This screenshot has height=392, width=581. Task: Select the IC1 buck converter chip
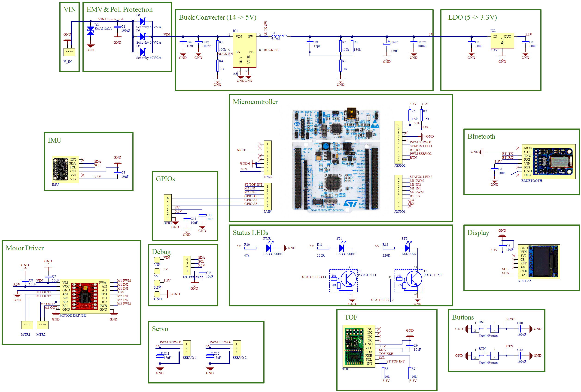244,50
